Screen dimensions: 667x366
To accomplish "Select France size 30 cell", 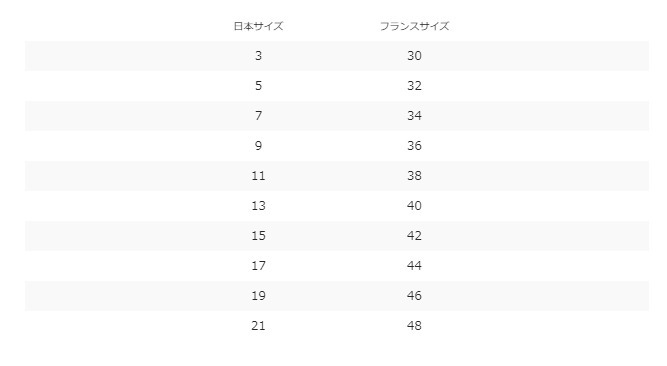I will click(414, 56).
